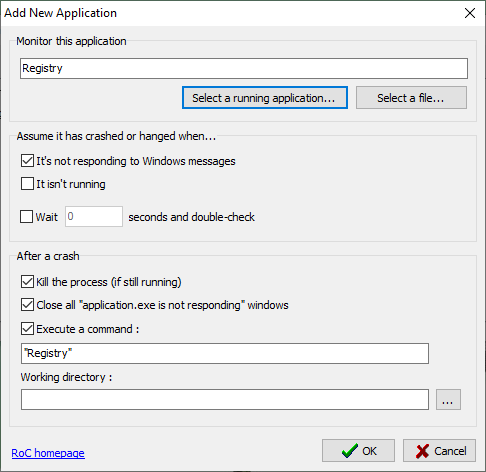Click the "seconds and double-check" label text
This screenshot has width=486, height=472.
(192, 217)
